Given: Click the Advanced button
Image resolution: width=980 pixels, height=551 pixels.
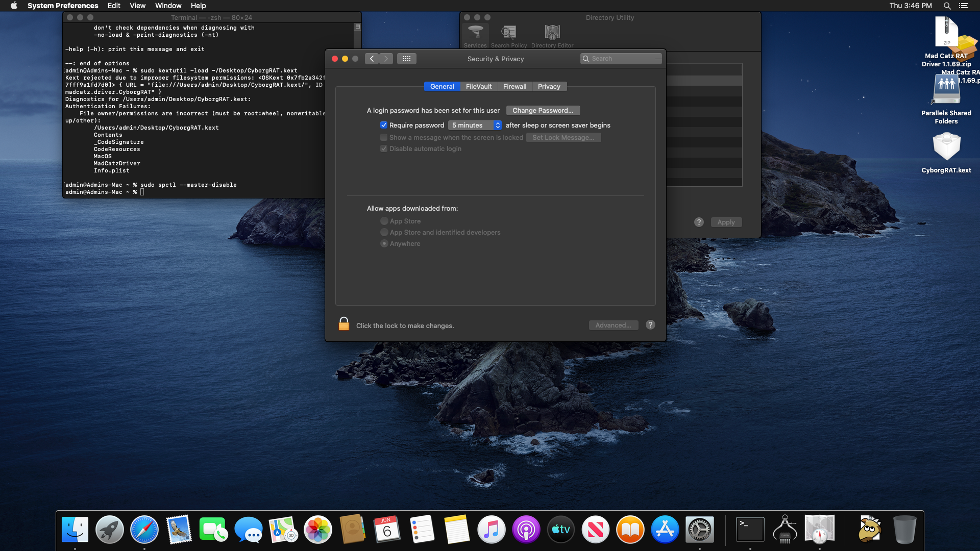Looking at the screenshot, I should tap(613, 325).
